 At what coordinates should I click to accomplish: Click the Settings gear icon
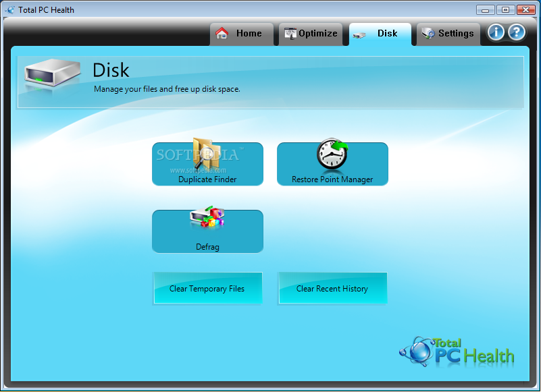[x=428, y=34]
